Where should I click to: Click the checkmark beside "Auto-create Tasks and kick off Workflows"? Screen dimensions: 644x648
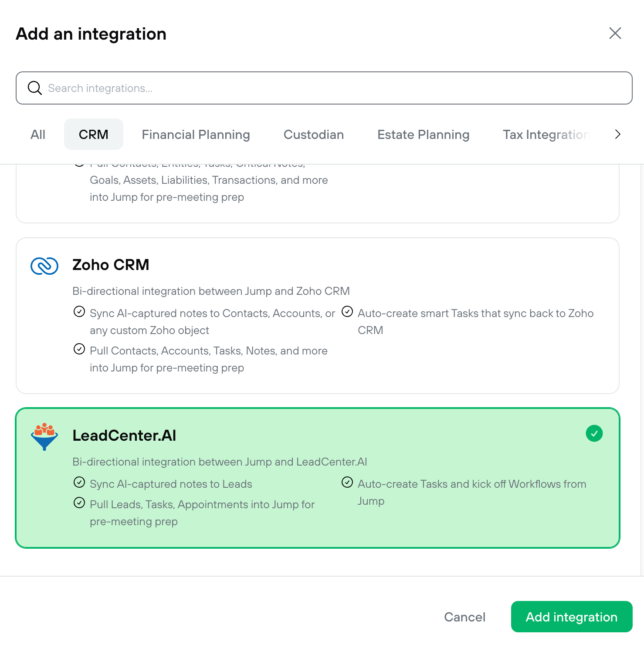(347, 482)
